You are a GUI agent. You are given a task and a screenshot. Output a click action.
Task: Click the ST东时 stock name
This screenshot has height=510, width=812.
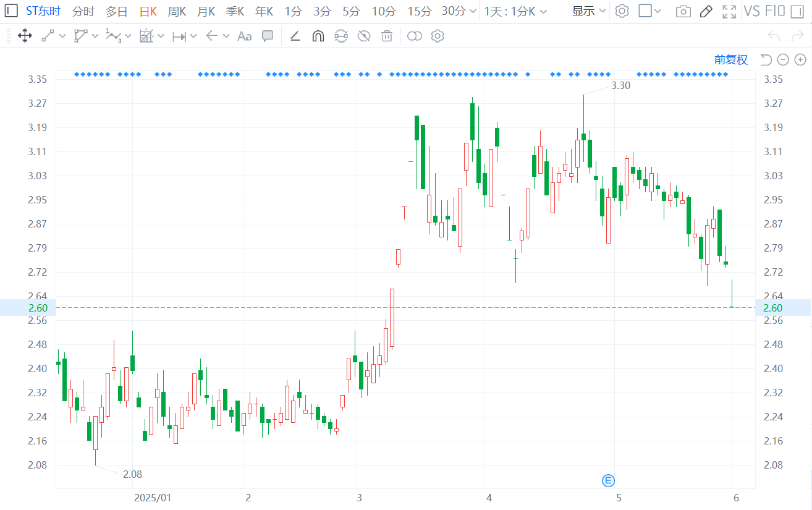(43, 11)
